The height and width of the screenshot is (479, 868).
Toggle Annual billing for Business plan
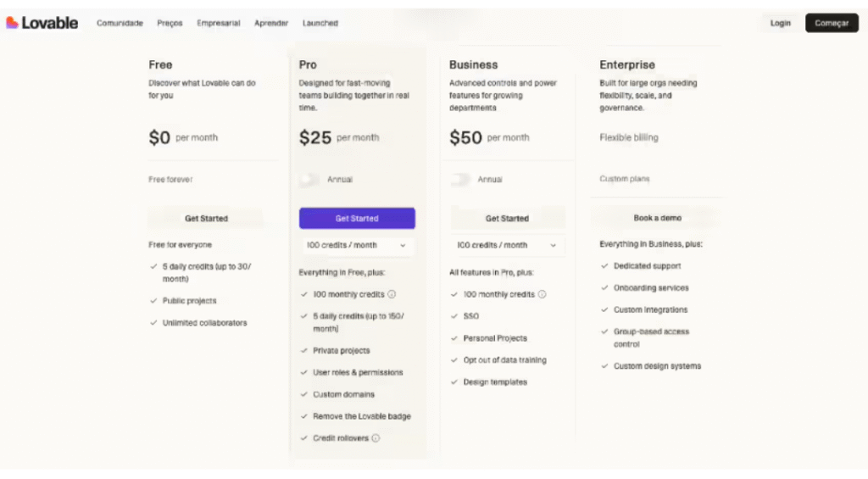pos(460,180)
